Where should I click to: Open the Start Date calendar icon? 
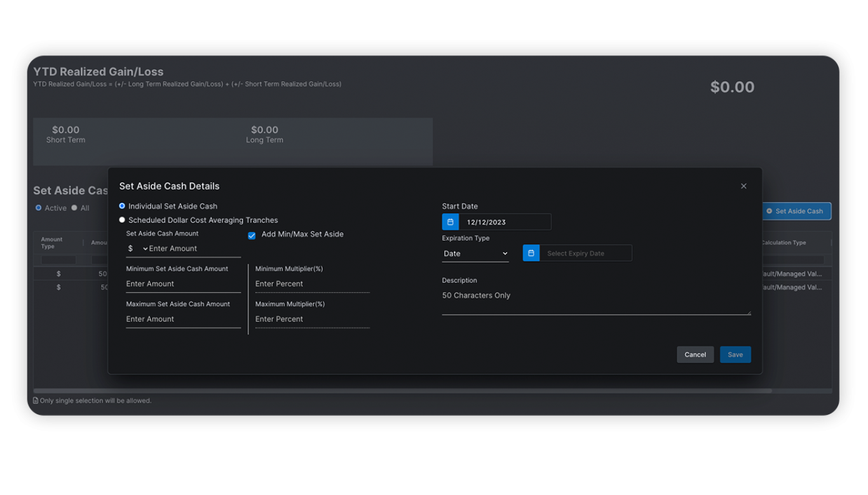(451, 222)
